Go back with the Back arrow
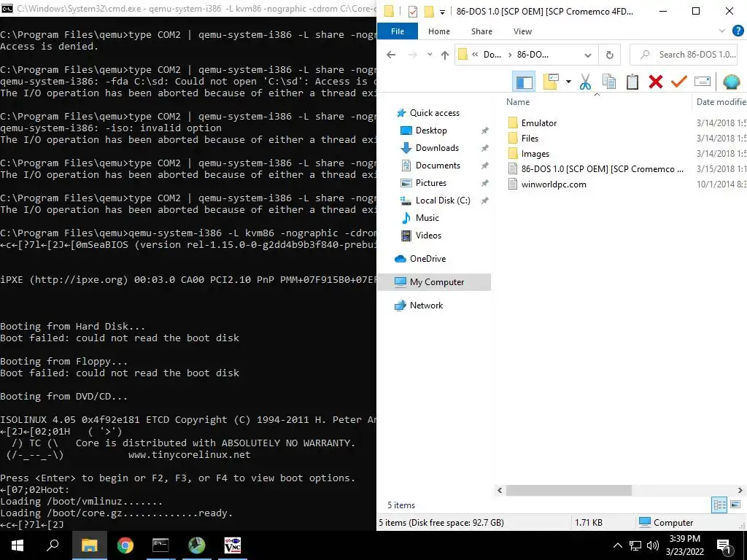 point(391,55)
